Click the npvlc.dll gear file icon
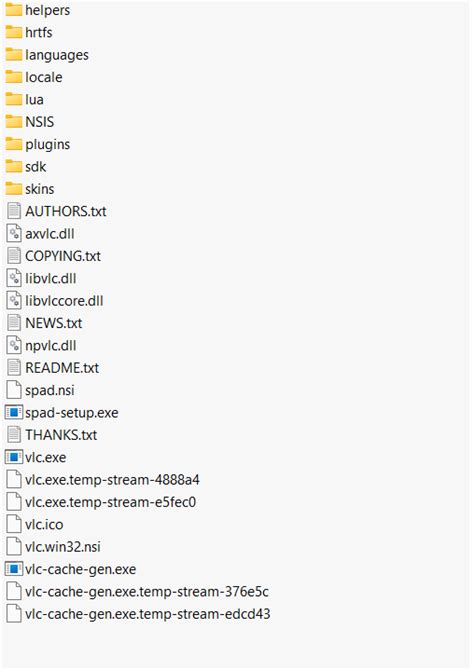The height and width of the screenshot is (670, 474). coord(14,345)
